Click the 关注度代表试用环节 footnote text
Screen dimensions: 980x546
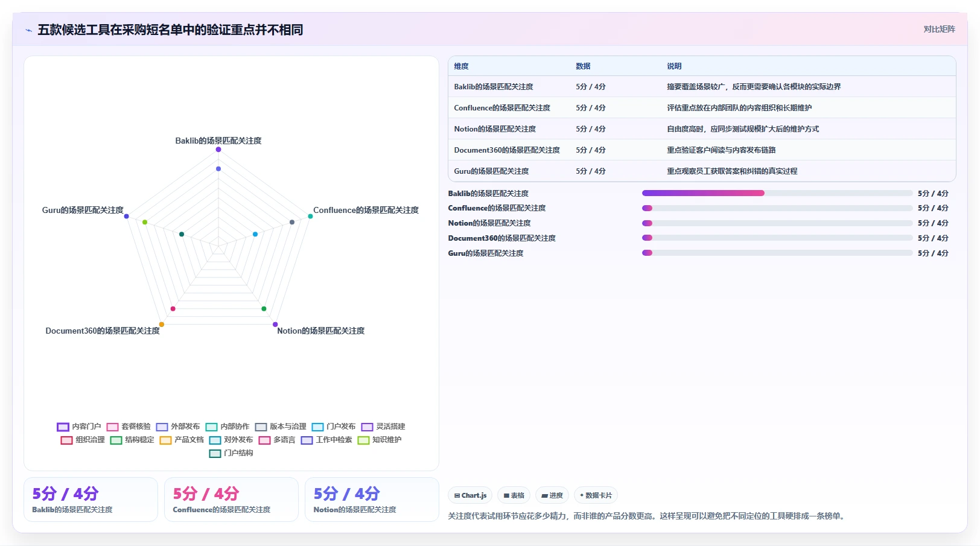647,516
